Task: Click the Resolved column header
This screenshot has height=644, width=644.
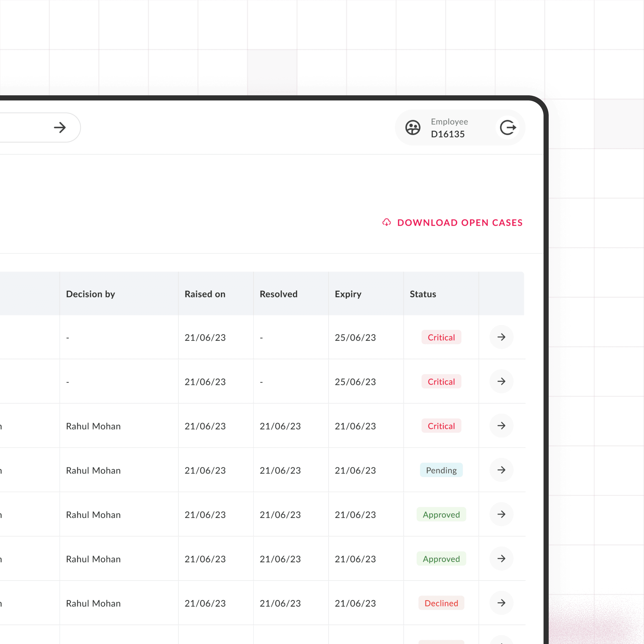Action: (278, 294)
